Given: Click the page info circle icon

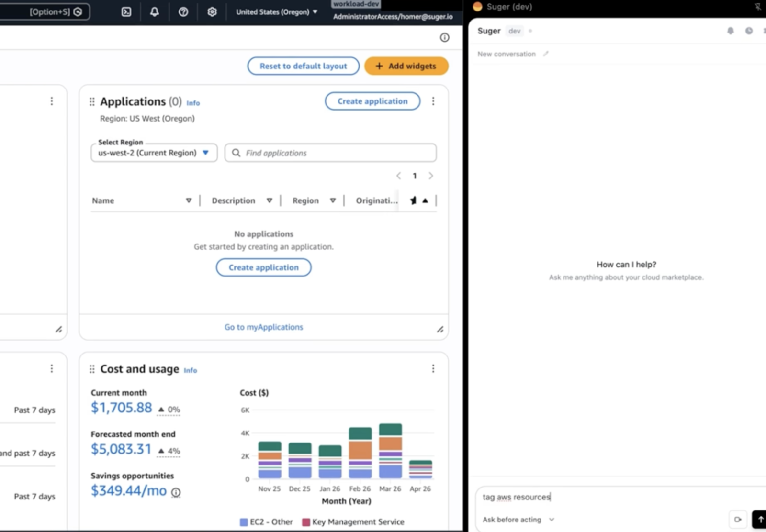Looking at the screenshot, I should 445,37.
